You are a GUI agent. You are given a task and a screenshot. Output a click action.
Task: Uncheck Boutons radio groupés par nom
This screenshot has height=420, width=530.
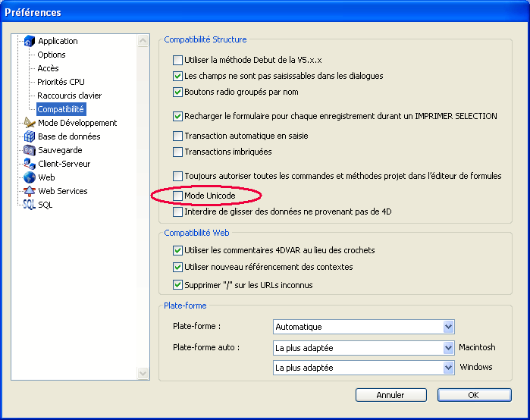click(178, 92)
